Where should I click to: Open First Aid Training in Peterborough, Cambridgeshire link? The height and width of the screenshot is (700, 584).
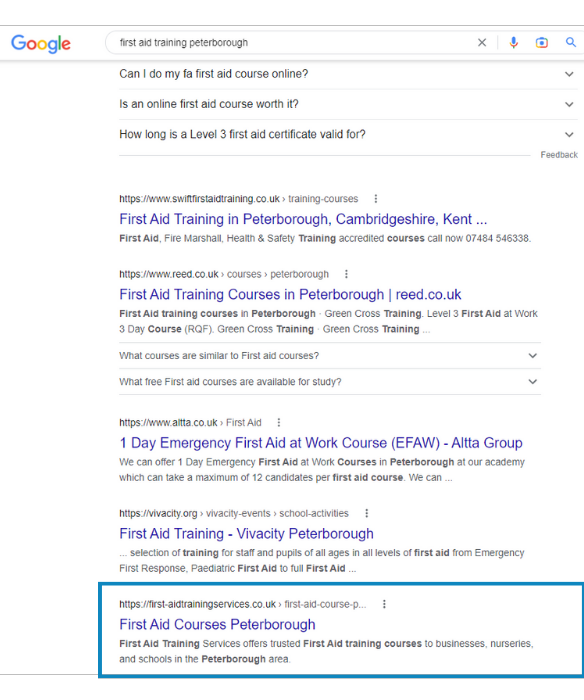click(x=303, y=219)
